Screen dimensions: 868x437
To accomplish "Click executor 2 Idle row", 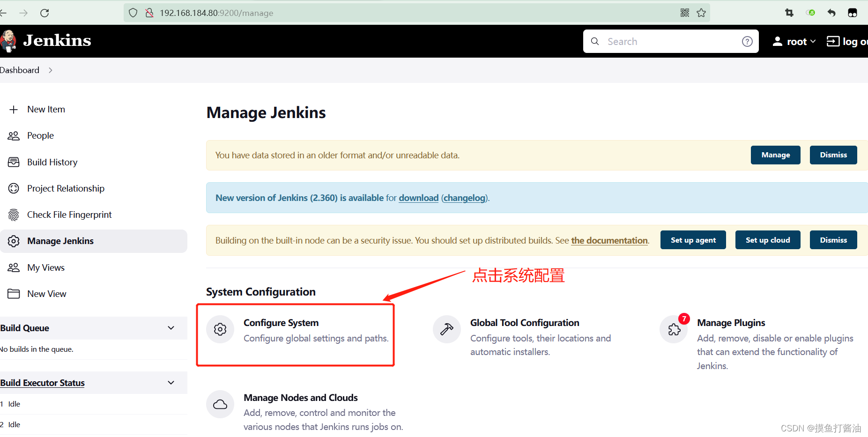I will point(94,424).
